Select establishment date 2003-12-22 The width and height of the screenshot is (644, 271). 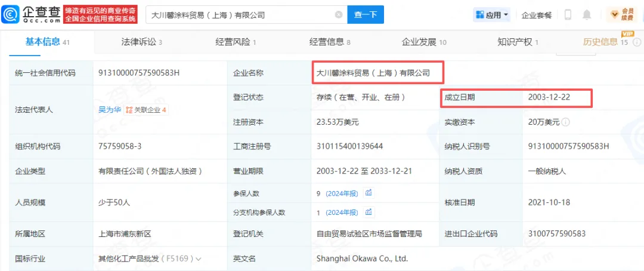[x=550, y=97]
